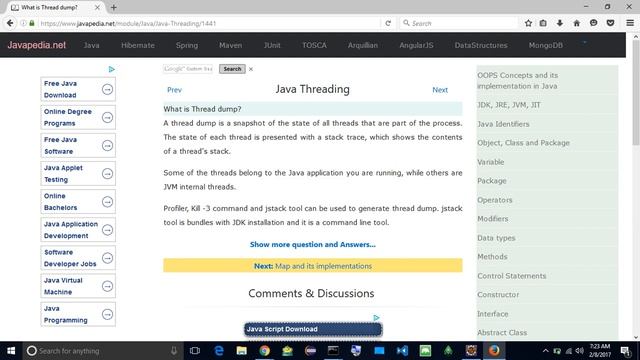Open the chat smiley icon in toolbar
The image size is (640, 360).
click(x=593, y=23)
